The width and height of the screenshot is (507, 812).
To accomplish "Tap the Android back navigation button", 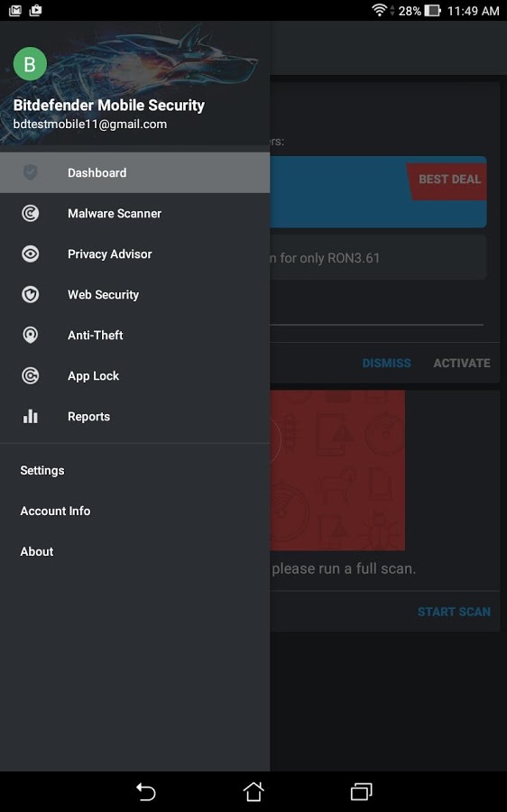I will (145, 792).
